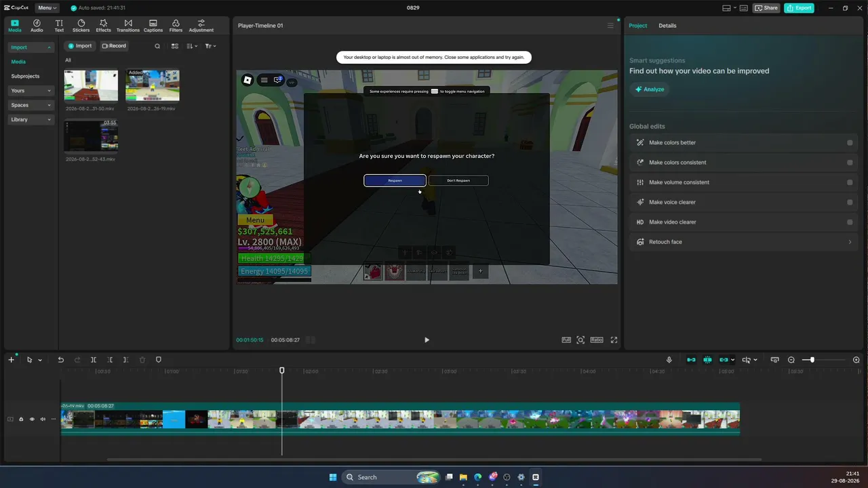Screen dimensions: 868x488
Task: Open the media filter dropdown
Action: click(210, 46)
